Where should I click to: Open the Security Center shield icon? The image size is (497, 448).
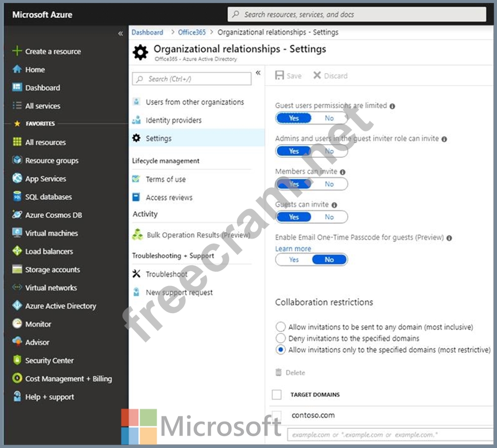click(x=17, y=361)
